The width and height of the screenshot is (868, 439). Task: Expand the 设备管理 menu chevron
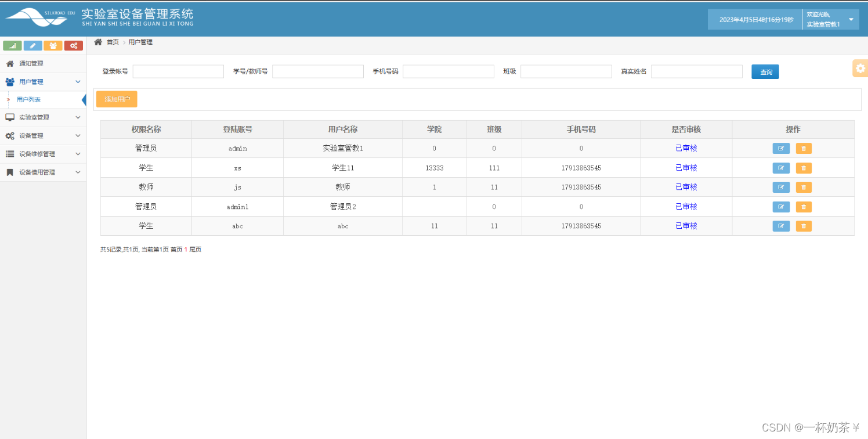pos(78,136)
